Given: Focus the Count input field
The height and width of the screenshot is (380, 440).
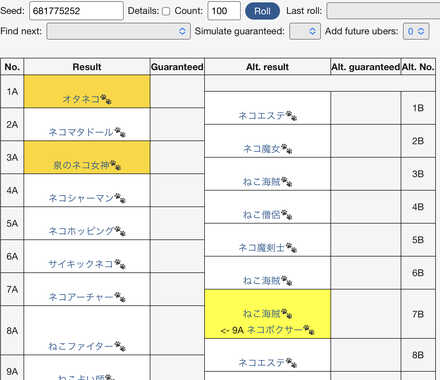Looking at the screenshot, I should [224, 11].
